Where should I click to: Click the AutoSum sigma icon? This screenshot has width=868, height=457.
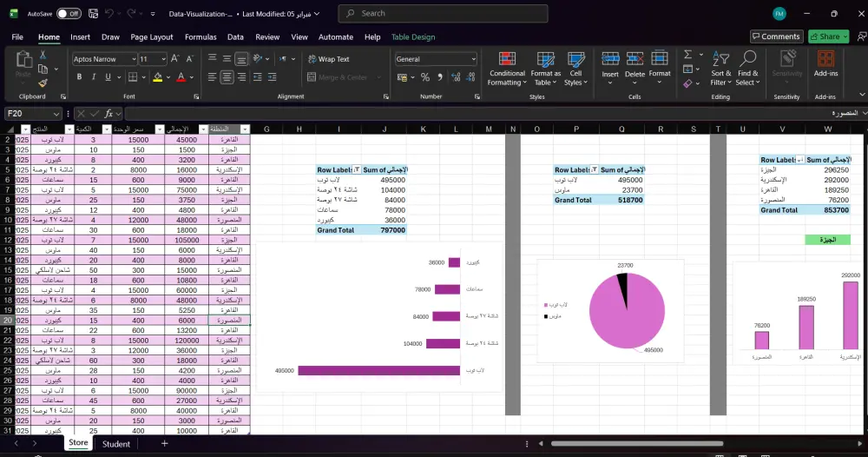pos(687,54)
